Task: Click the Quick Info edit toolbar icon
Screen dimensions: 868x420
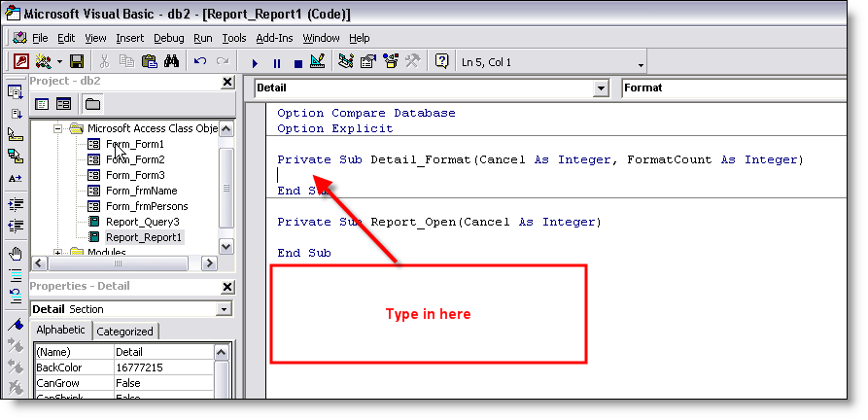Action: point(16,134)
